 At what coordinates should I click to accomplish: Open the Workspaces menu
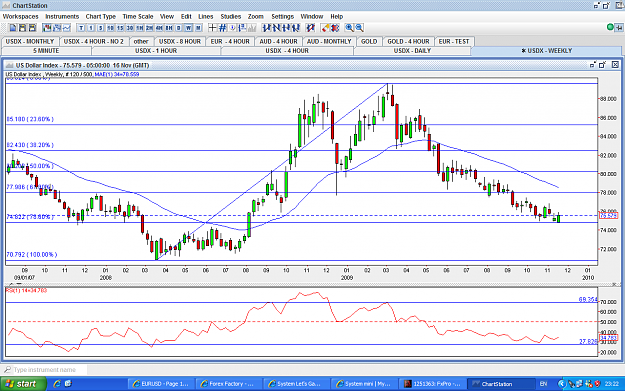(21, 16)
